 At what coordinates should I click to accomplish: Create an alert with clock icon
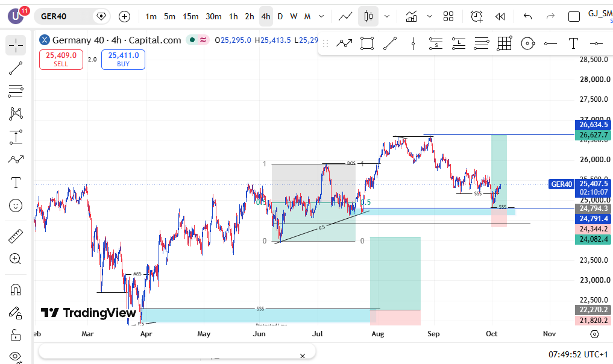pyautogui.click(x=477, y=16)
